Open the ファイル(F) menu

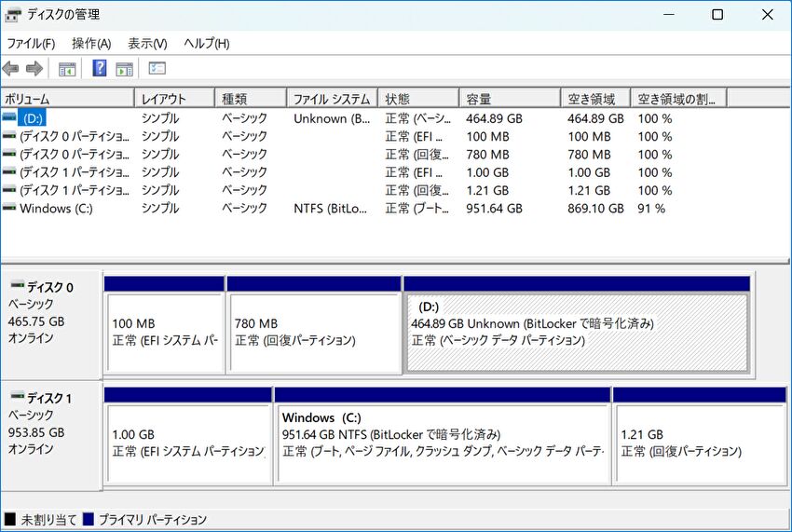click(x=31, y=44)
